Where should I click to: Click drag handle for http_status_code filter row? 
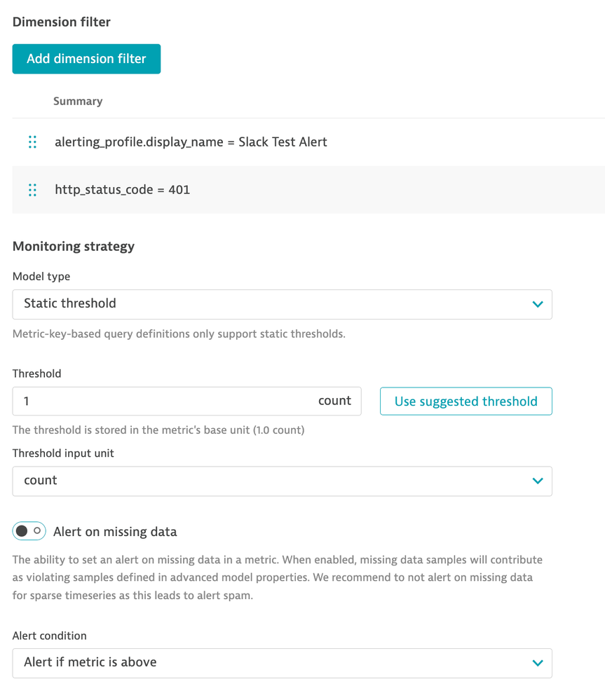pyautogui.click(x=32, y=190)
